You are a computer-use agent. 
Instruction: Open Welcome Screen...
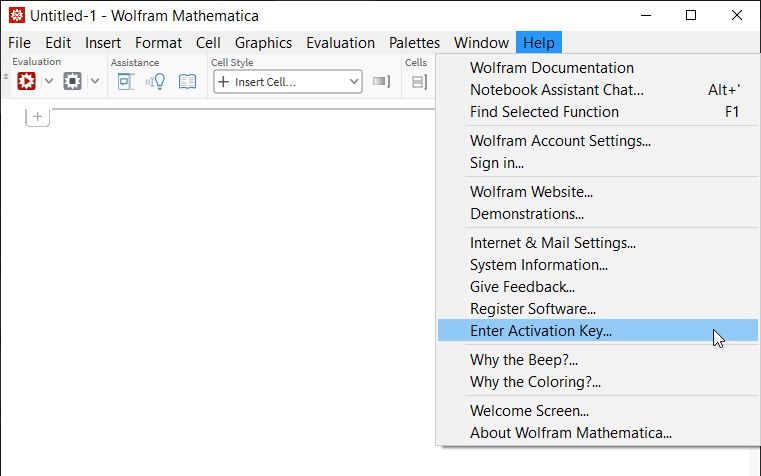click(x=598, y=411)
